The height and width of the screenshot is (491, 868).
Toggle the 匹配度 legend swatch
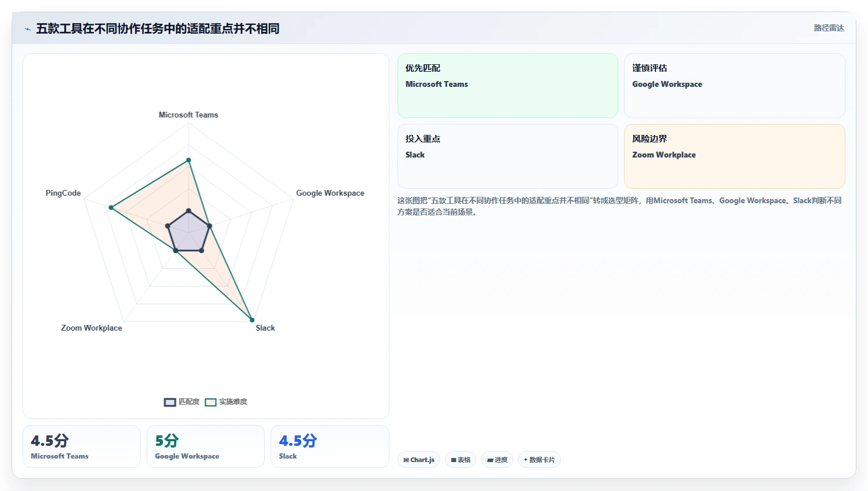coord(170,402)
